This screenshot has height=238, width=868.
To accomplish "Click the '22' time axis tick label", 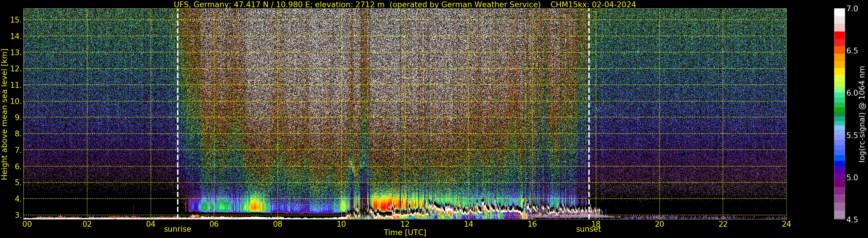I will click(x=723, y=224).
